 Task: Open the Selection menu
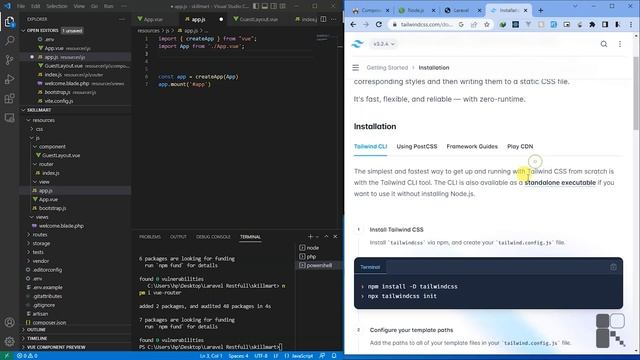(57, 6)
